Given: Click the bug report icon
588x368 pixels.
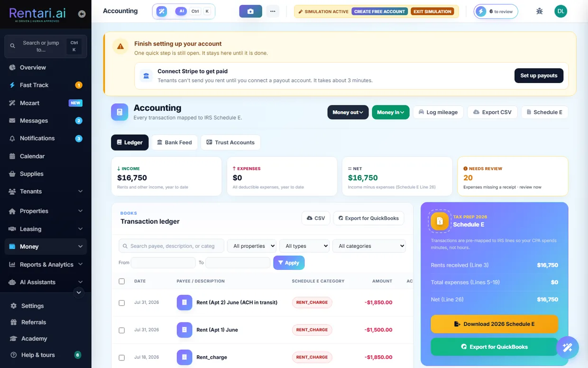Looking at the screenshot, I should click(539, 11).
